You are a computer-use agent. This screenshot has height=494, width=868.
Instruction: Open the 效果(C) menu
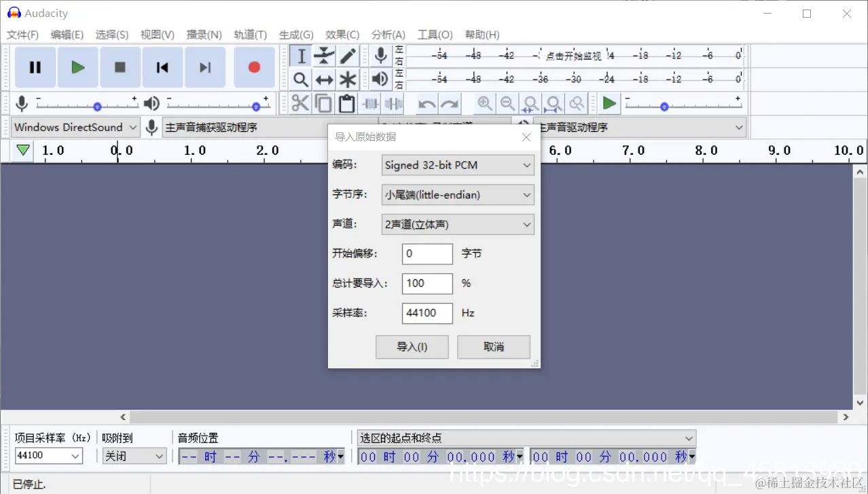(x=342, y=35)
